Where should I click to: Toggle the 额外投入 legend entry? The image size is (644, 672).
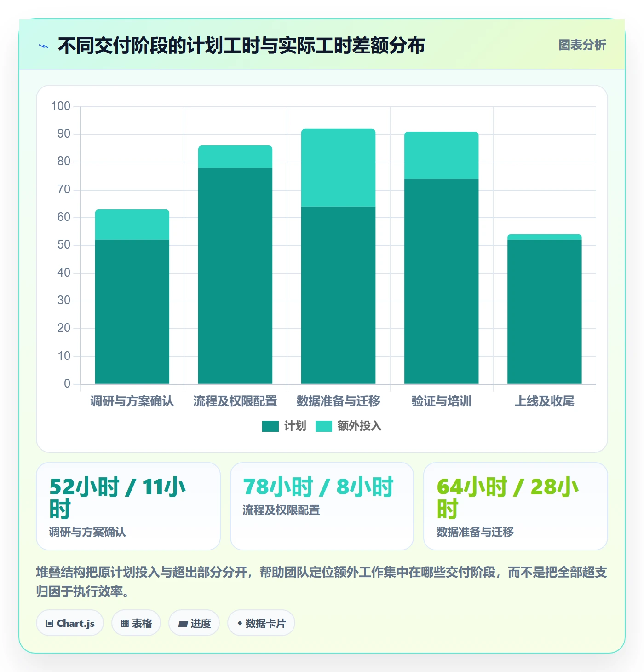(349, 426)
